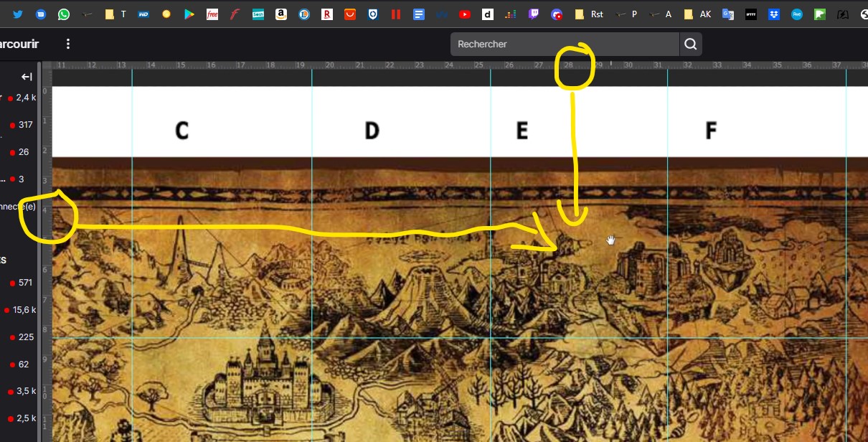Open the Google Play bookmark
The image size is (868, 442).
[189, 14]
